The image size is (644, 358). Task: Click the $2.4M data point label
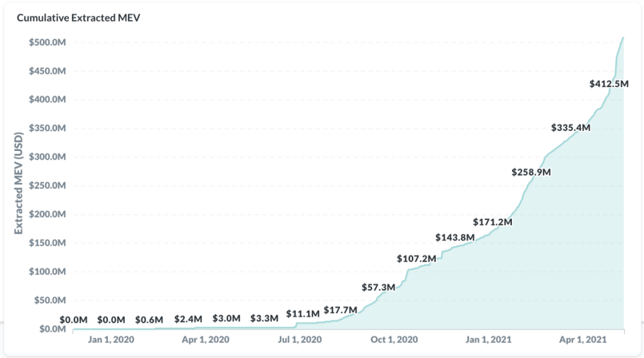click(x=188, y=319)
